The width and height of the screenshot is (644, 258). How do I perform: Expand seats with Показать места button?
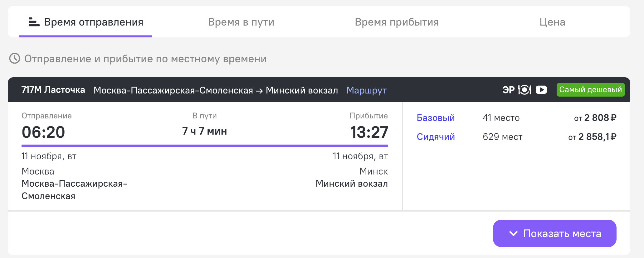click(x=554, y=233)
